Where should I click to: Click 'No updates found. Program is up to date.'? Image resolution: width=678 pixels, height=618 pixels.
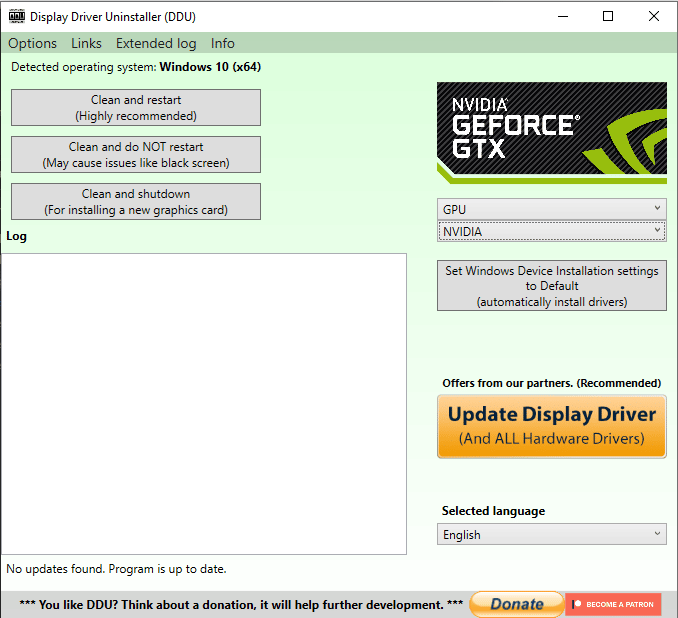pos(116,569)
